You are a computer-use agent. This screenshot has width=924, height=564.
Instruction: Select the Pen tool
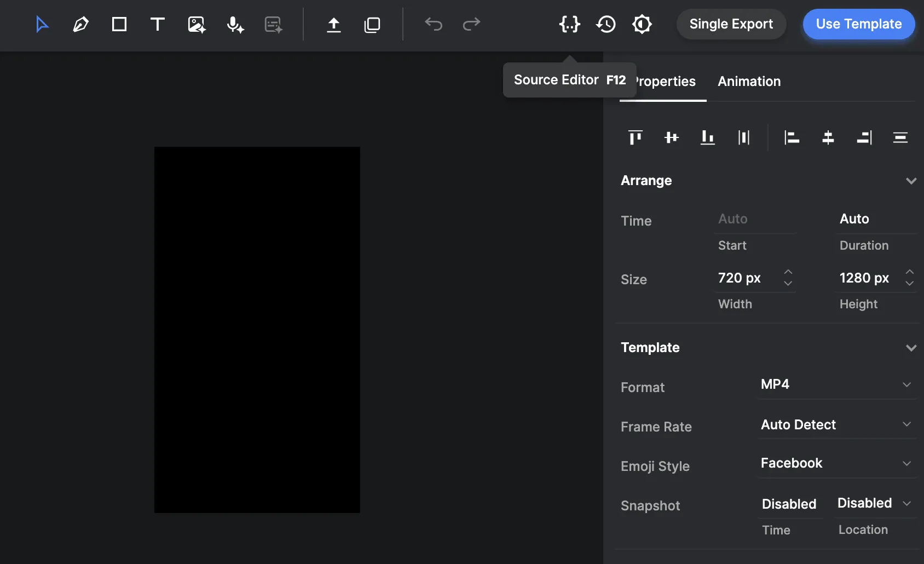[80, 24]
